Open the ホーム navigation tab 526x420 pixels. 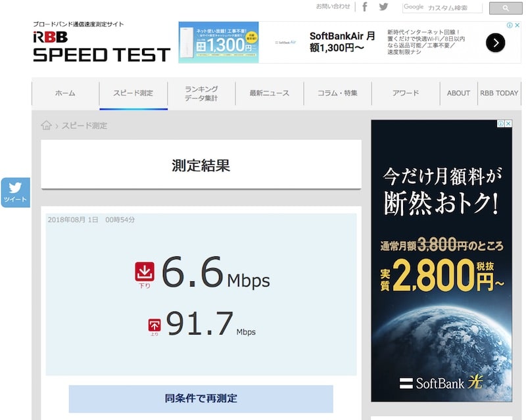pos(65,93)
